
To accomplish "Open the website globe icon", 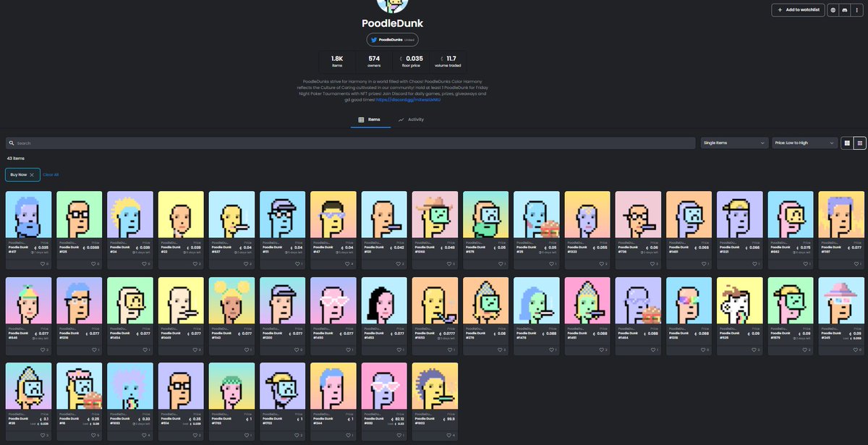I will coord(833,10).
